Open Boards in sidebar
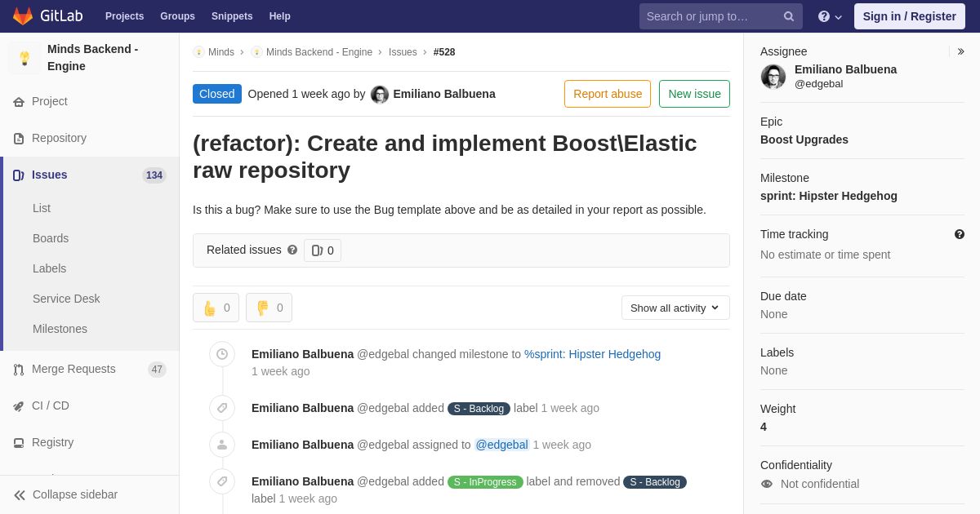 (51, 238)
